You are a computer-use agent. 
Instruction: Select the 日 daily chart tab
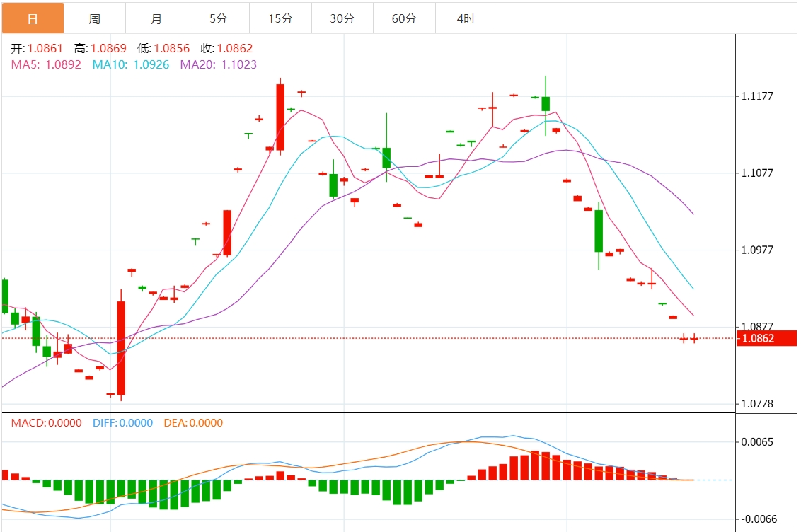pyautogui.click(x=33, y=18)
